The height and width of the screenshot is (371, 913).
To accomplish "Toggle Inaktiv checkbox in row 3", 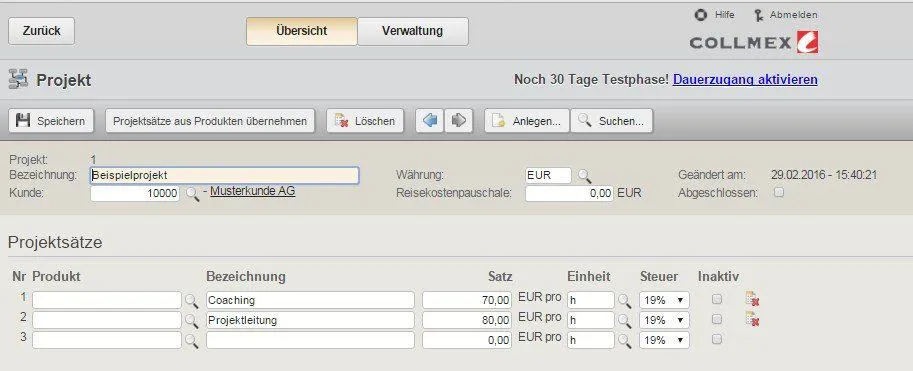I will (717, 339).
